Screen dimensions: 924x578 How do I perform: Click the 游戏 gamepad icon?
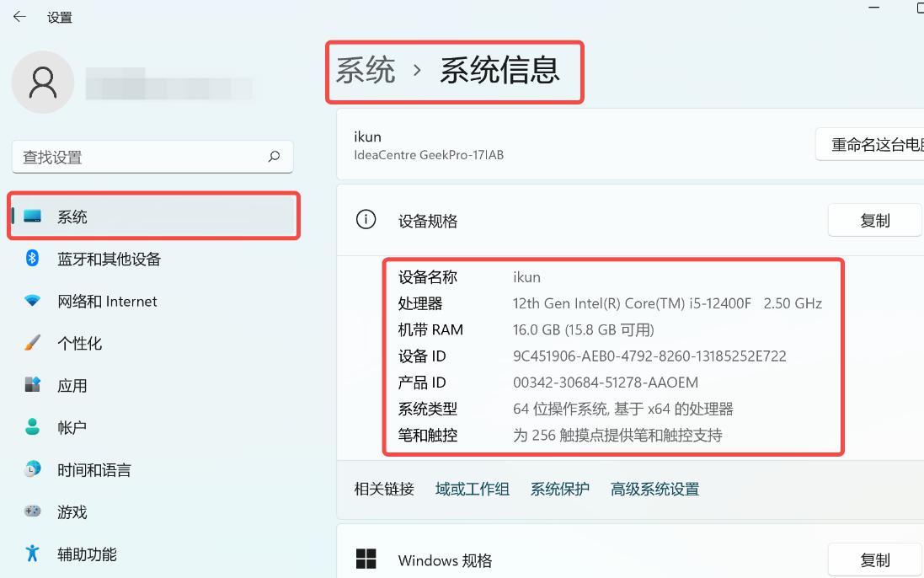tap(32, 511)
